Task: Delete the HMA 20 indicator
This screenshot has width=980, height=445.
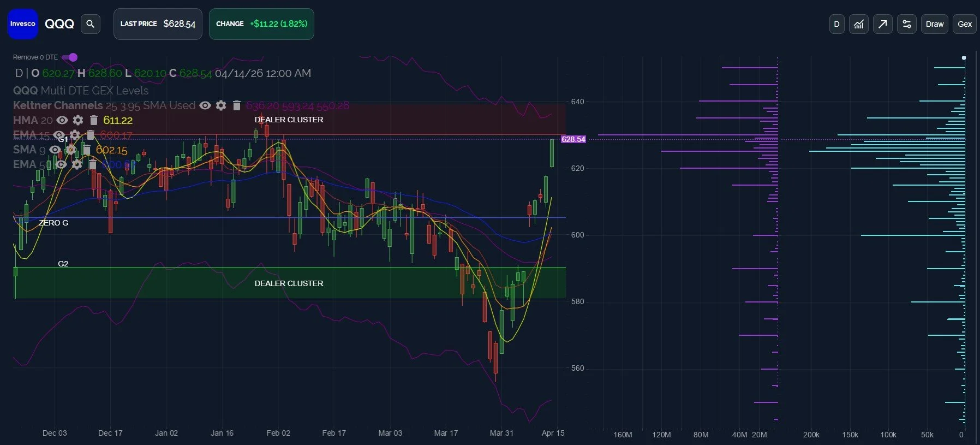Action: pyautogui.click(x=94, y=120)
